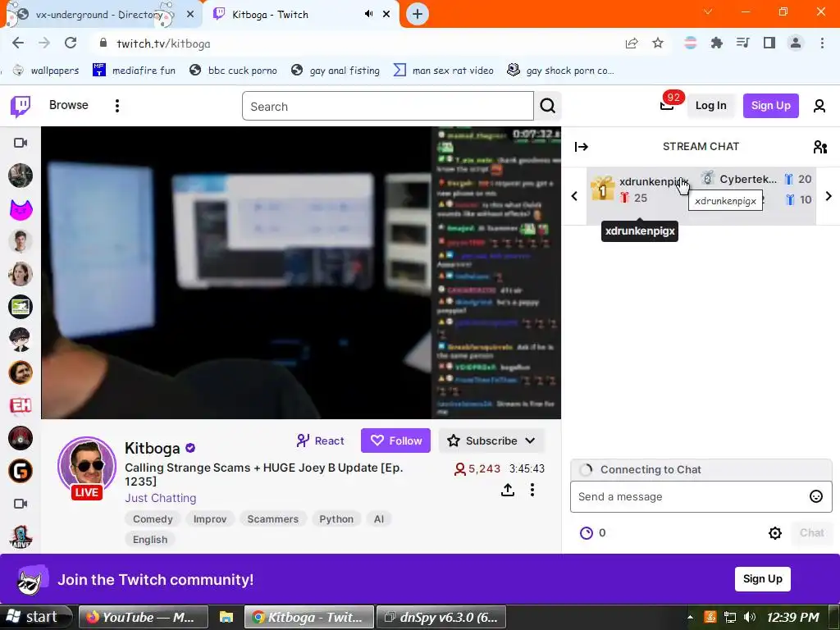Click the address bar URL twitch.tv/kitboga
The height and width of the screenshot is (630, 840).
(163, 43)
